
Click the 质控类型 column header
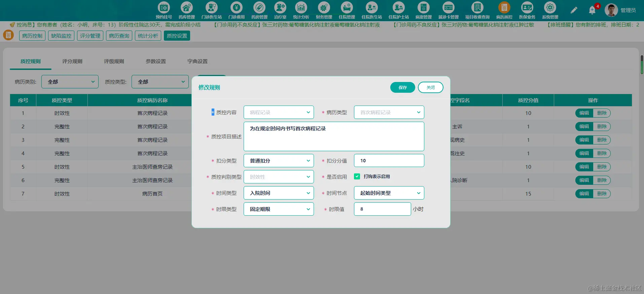62,100
